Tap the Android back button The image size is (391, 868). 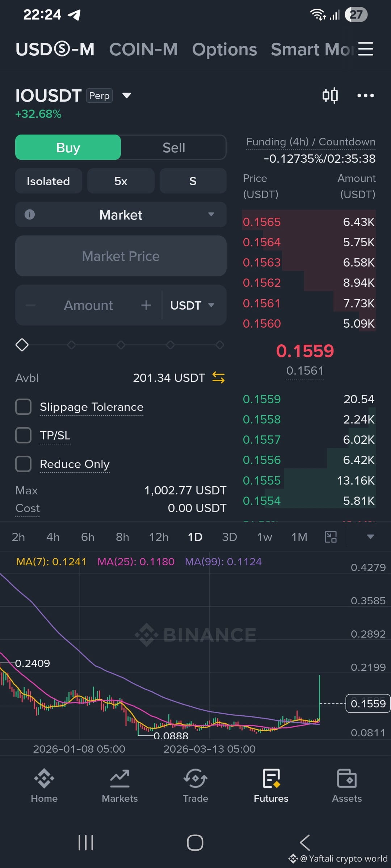point(305,843)
